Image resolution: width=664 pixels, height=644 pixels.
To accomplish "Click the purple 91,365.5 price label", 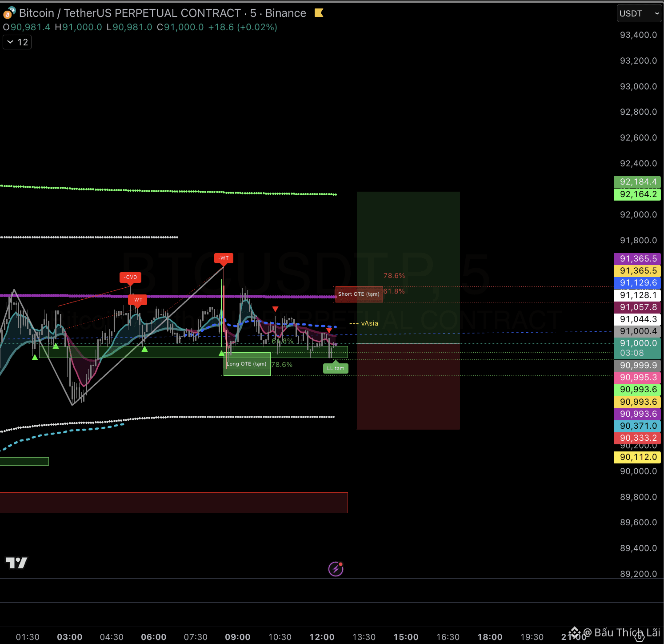I will 638,259.
